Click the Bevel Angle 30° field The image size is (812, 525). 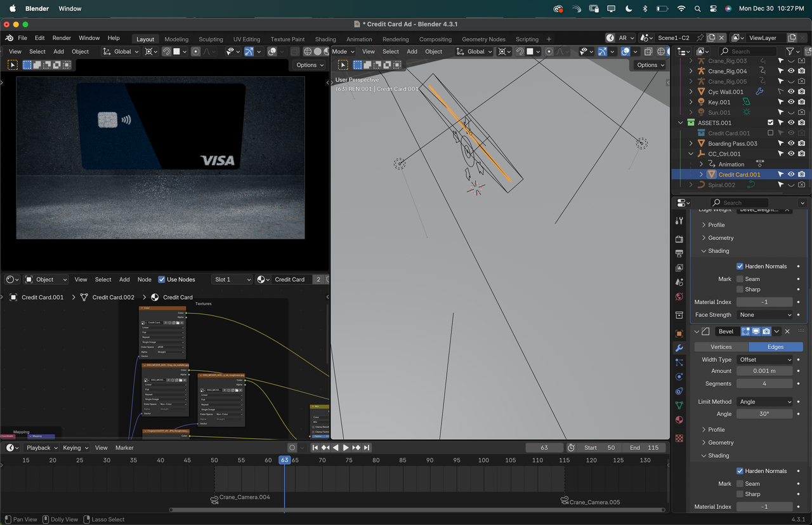click(x=765, y=414)
